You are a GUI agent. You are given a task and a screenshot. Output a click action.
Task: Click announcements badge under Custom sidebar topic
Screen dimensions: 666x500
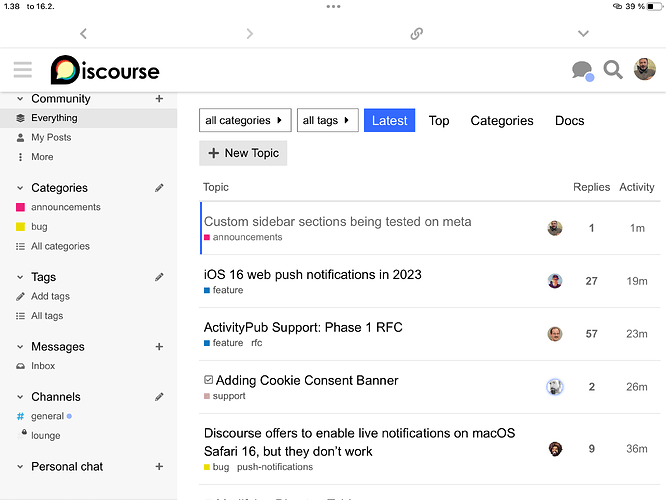click(x=243, y=237)
